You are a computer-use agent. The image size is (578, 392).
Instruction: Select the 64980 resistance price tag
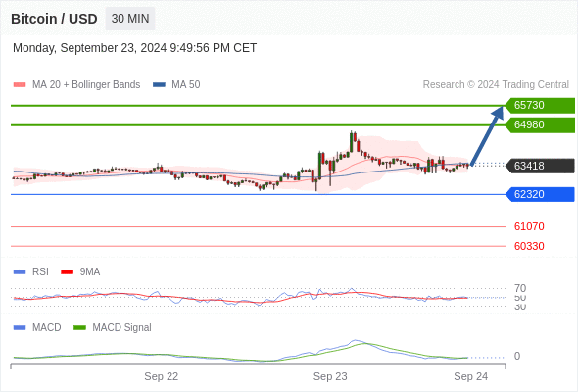[x=540, y=124]
